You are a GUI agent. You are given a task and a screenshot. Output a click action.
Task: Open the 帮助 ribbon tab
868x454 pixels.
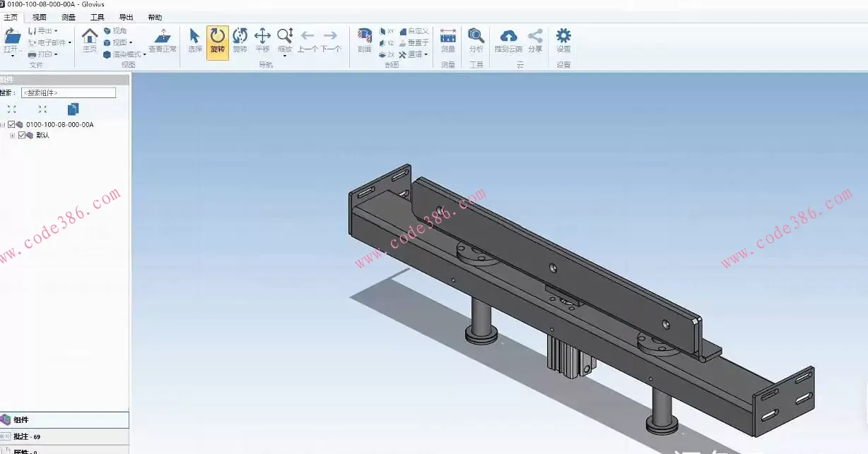pos(155,17)
